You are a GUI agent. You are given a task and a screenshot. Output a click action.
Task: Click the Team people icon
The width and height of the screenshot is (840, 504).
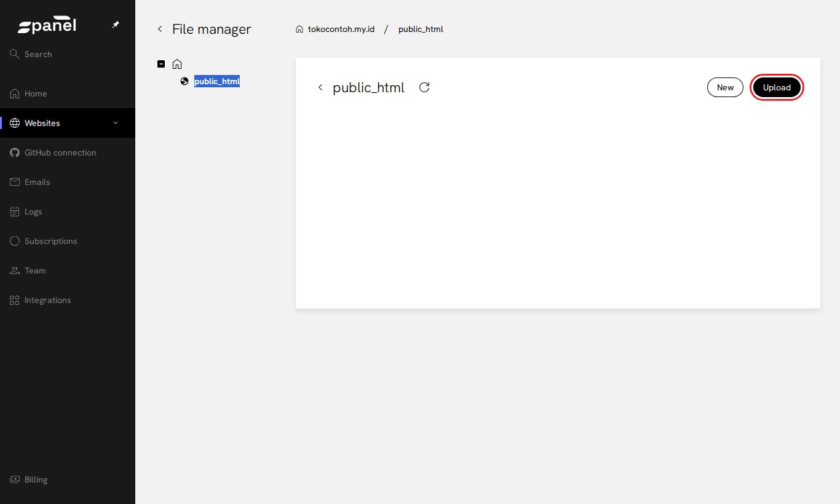click(15, 270)
